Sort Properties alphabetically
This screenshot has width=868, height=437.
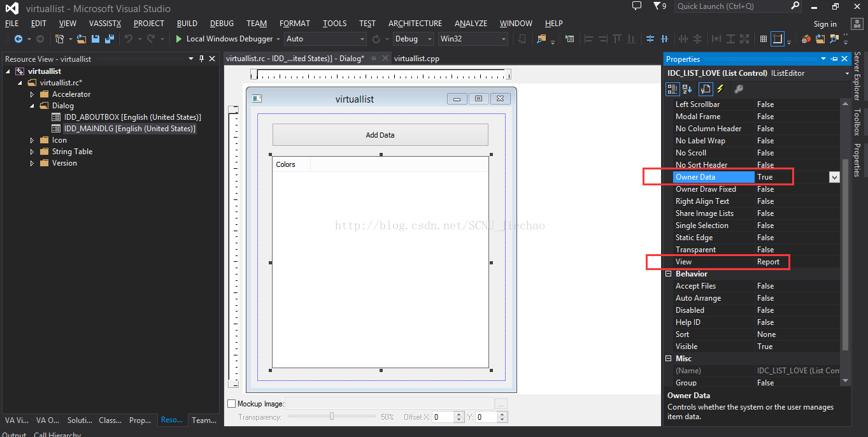click(x=687, y=89)
